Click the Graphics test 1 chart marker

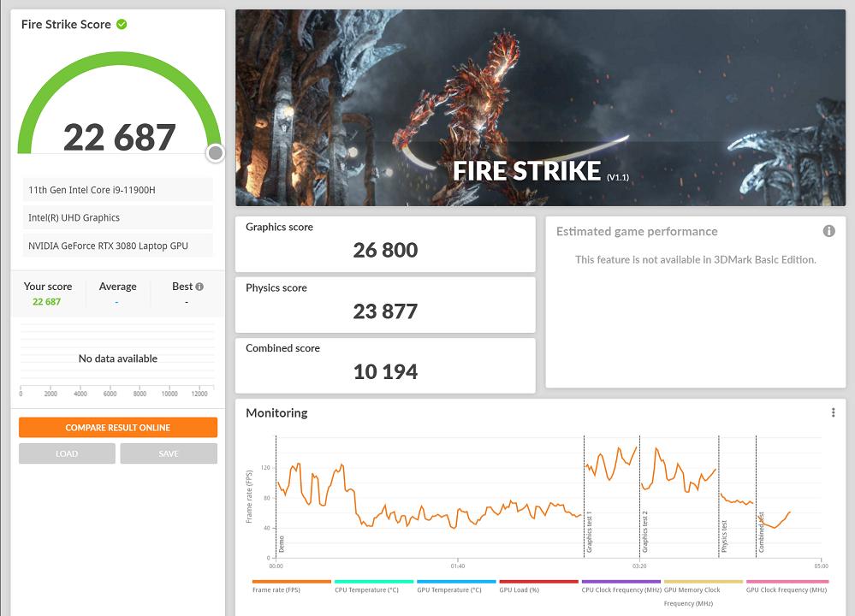(589, 532)
